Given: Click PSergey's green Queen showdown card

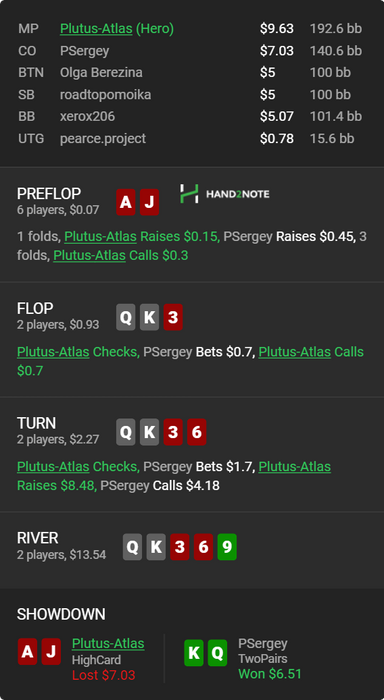Looking at the screenshot, I should 217,653.
